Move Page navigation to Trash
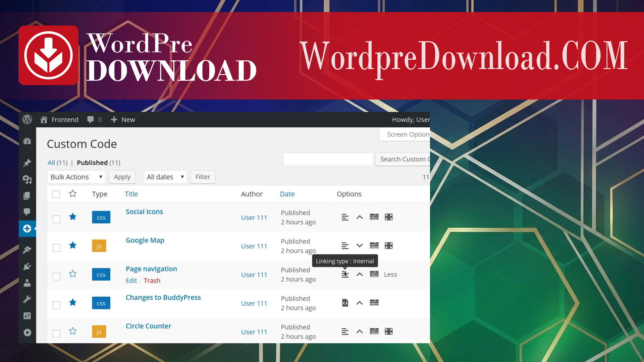The width and height of the screenshot is (644, 362). coord(152,281)
